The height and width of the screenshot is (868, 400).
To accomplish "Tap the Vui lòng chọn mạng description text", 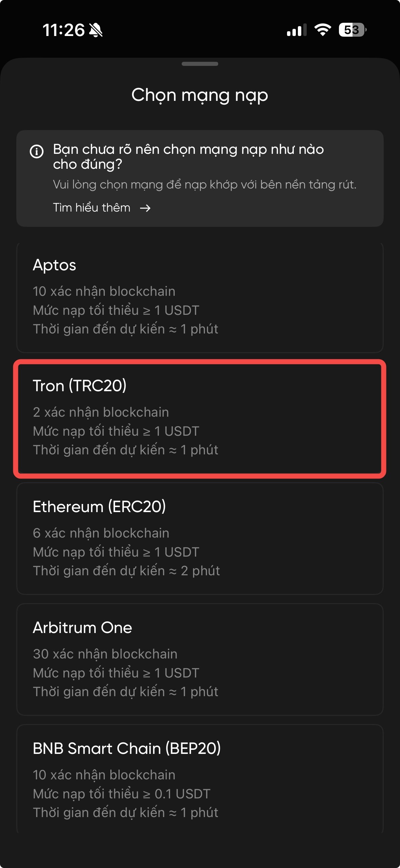I will click(x=205, y=185).
